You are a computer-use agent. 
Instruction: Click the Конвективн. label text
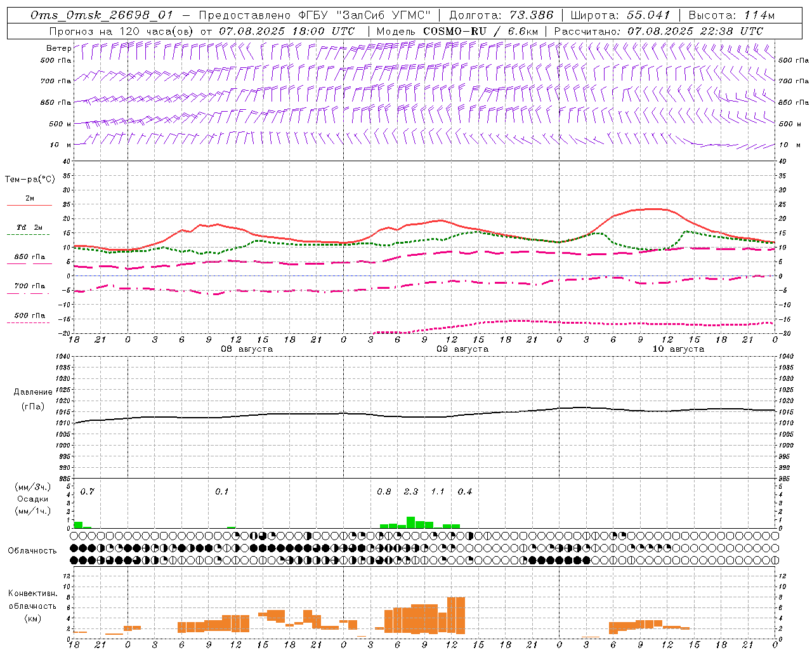(x=32, y=594)
